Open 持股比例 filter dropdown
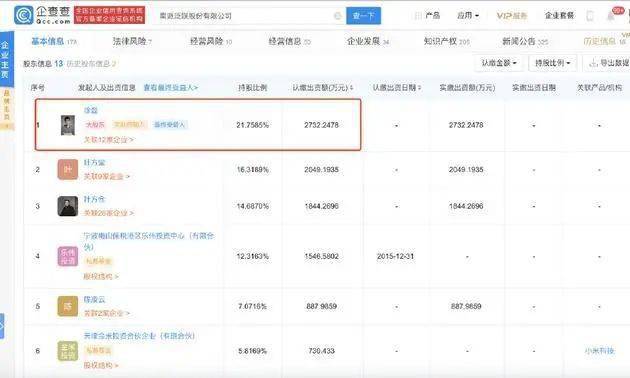630x378 pixels. (552, 63)
